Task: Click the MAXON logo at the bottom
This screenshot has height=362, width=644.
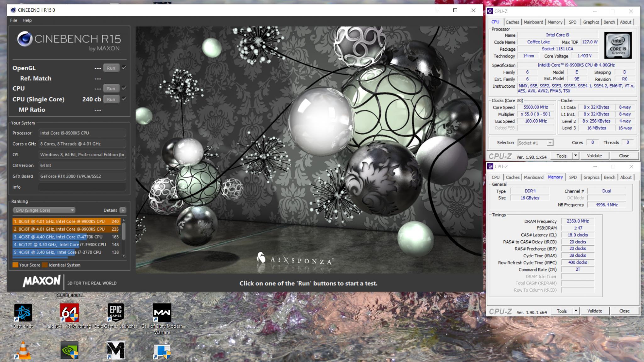Action: coord(41,281)
